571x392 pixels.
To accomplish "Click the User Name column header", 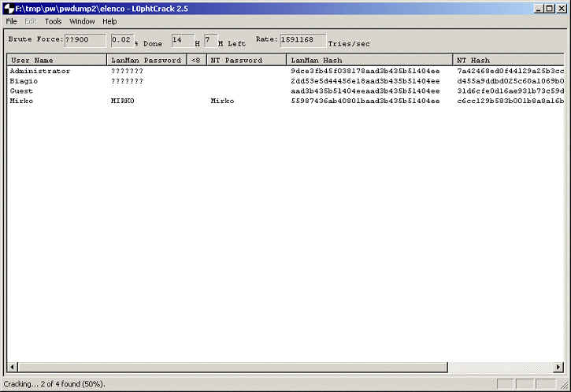I will click(57, 60).
